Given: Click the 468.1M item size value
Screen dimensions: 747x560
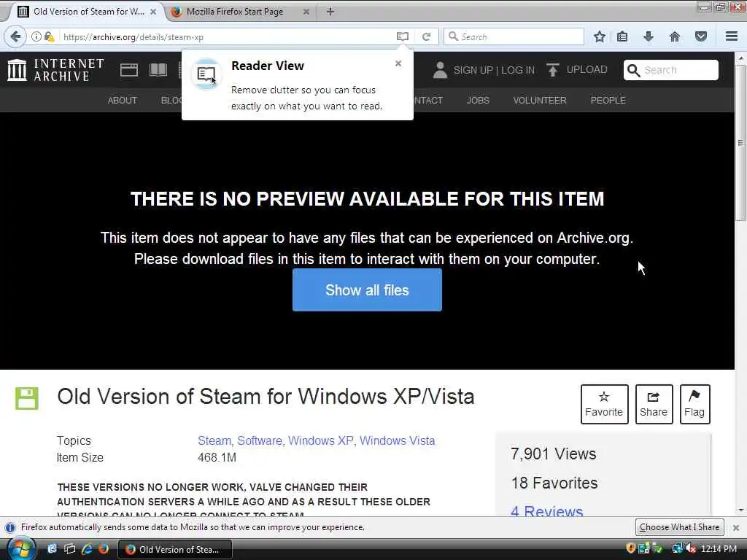Looking at the screenshot, I should (x=217, y=458).
